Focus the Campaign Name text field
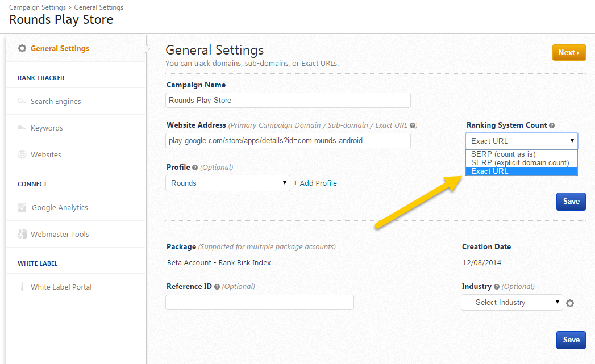Screen dimensions: 595x364 pos(288,101)
